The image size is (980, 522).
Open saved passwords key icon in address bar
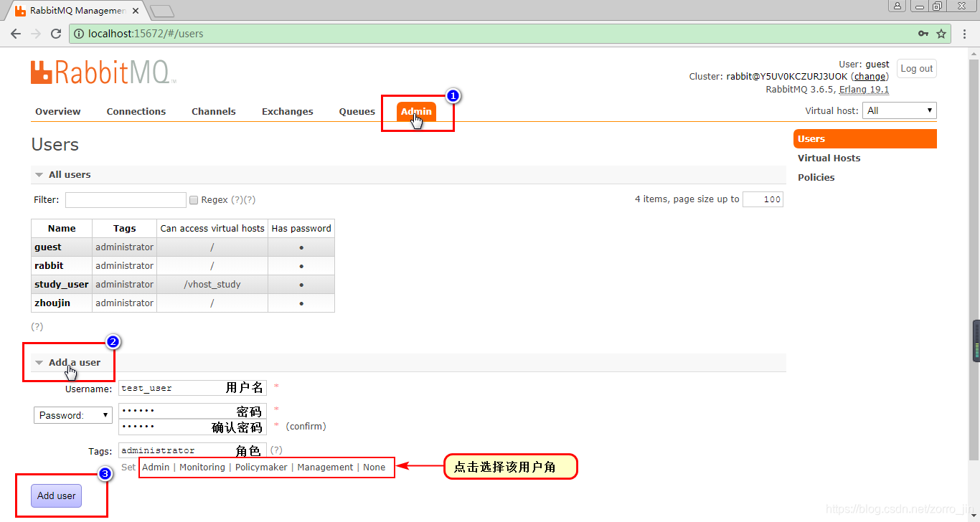pos(923,34)
